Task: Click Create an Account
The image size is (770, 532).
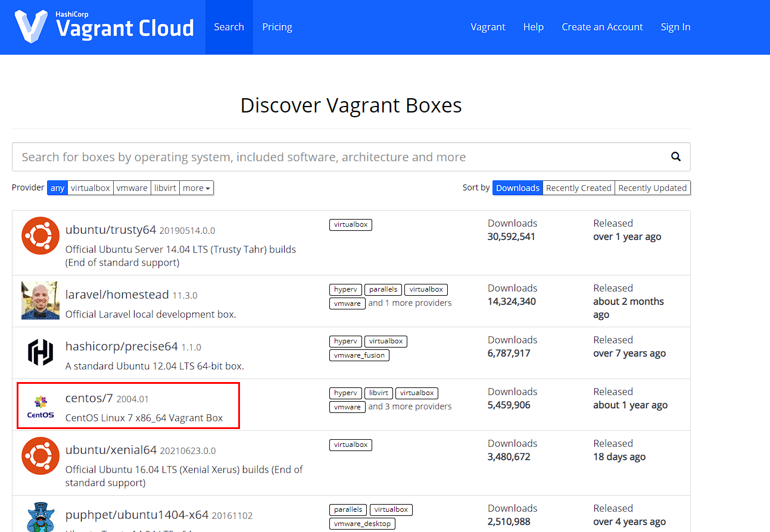Action: click(602, 27)
